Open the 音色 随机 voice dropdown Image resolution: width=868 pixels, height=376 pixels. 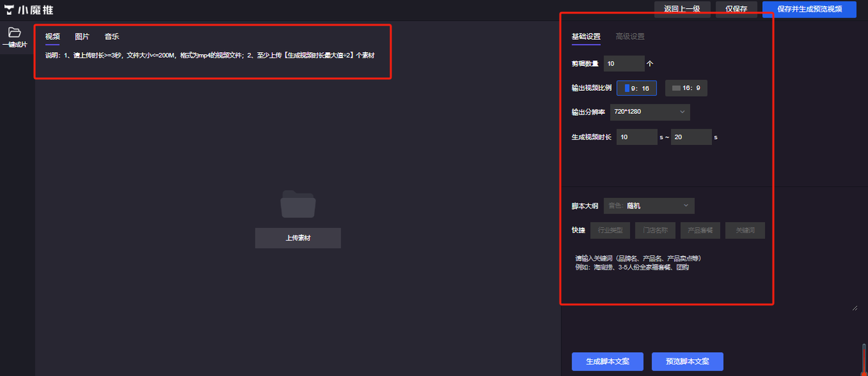coord(649,205)
